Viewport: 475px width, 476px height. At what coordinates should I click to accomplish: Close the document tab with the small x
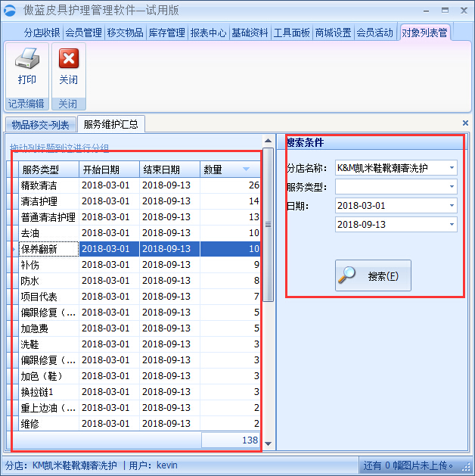(465, 123)
